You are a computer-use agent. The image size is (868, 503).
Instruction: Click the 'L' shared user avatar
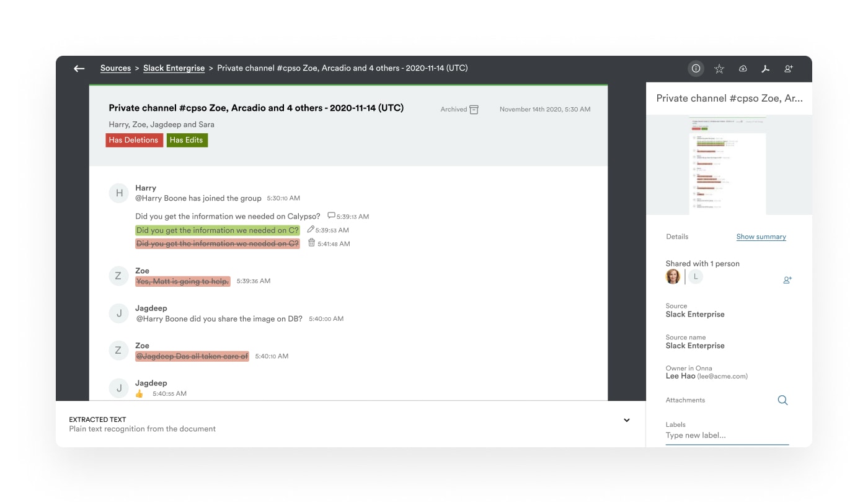pos(696,277)
